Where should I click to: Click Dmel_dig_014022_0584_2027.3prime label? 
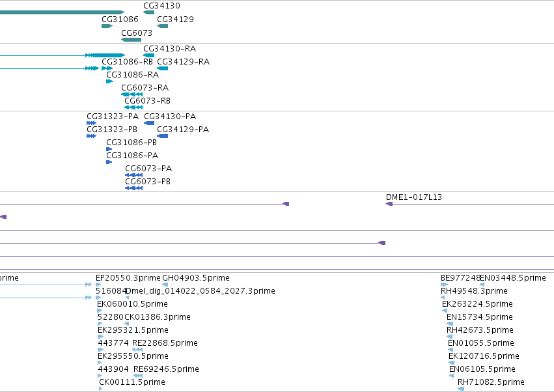click(201, 291)
